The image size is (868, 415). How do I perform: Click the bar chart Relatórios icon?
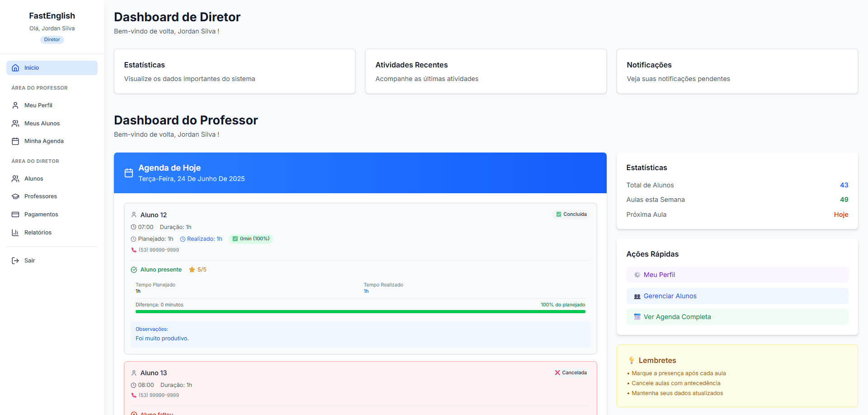(15, 233)
